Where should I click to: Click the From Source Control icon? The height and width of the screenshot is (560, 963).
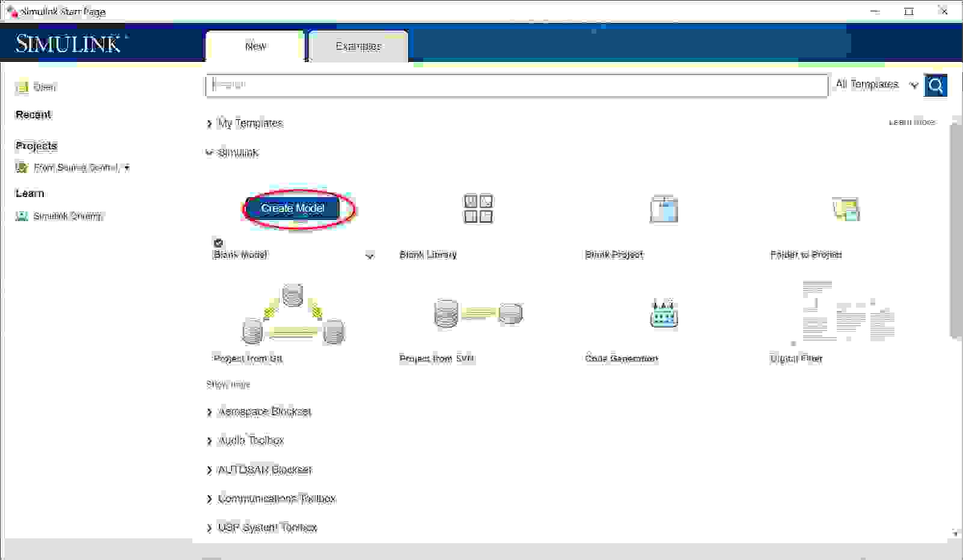22,168
